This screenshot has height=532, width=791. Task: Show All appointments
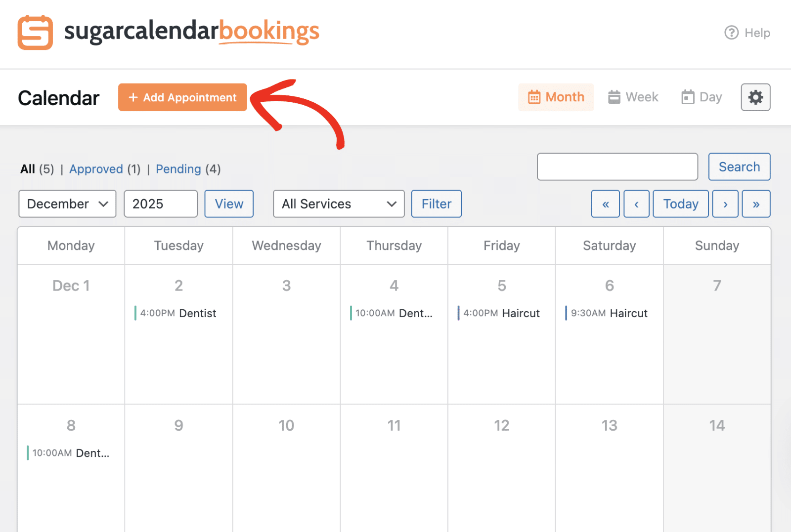(x=28, y=169)
